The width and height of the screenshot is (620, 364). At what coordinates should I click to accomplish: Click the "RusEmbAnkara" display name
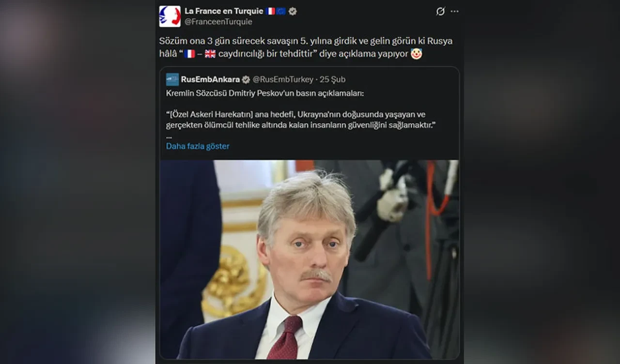210,79
